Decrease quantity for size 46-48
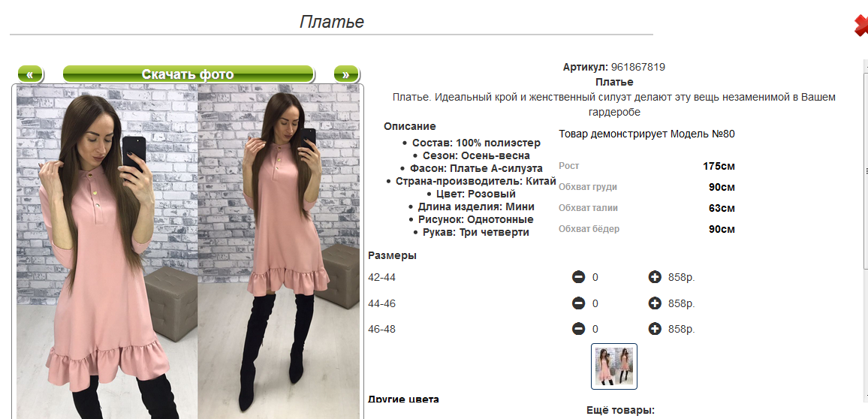Image resolution: width=868 pixels, height=419 pixels. [578, 329]
